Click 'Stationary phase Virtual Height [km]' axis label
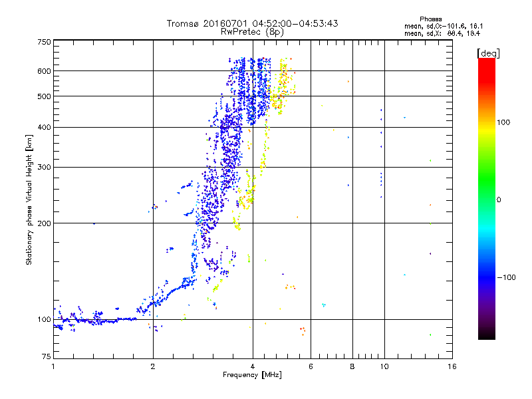Viewport: 532px width, 399px height. 29,199
